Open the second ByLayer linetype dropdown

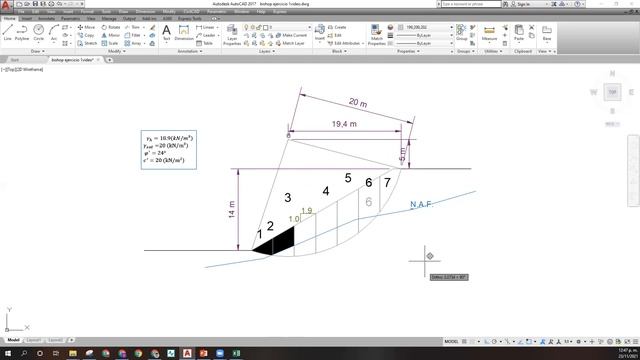coord(425,43)
